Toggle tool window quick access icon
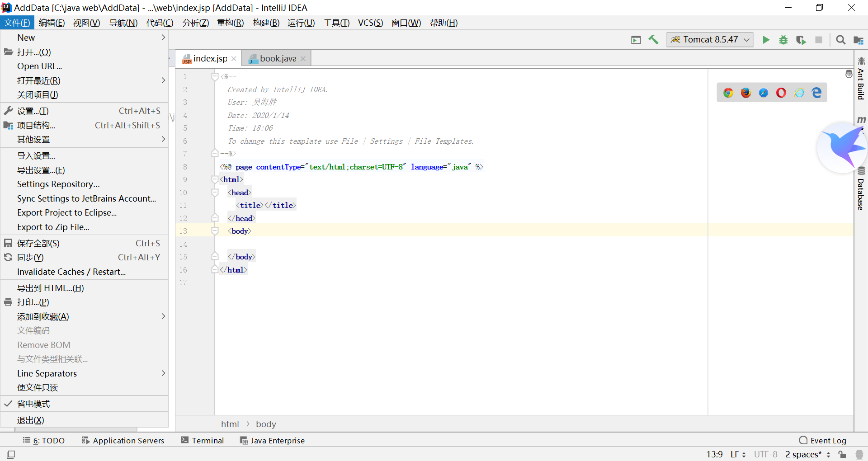The image size is (868, 461). pos(11,454)
